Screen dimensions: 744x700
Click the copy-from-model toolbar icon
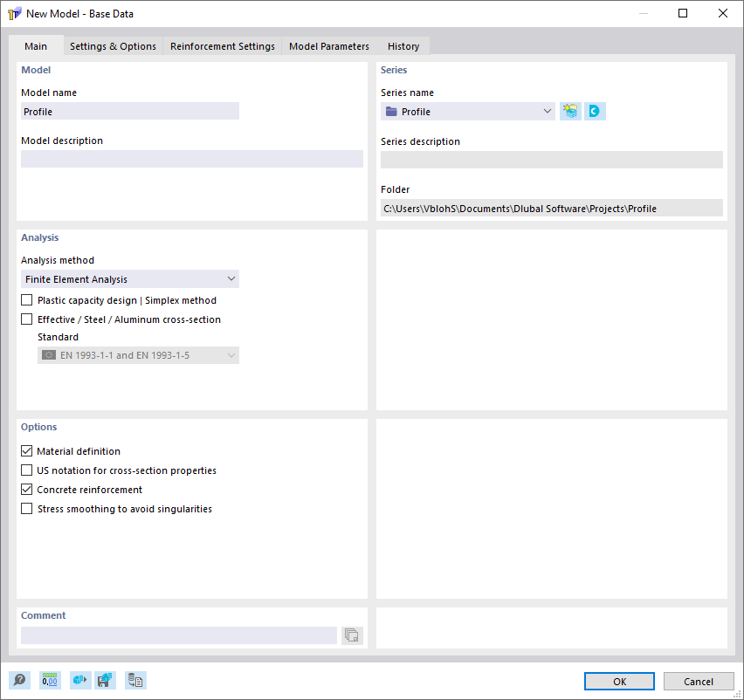pos(135,680)
